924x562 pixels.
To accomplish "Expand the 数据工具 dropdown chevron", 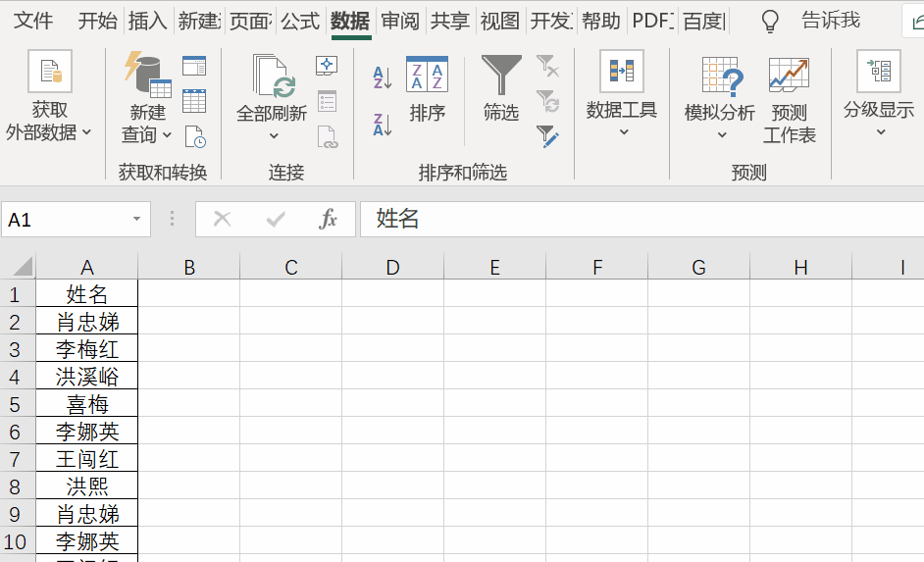I will [x=624, y=132].
